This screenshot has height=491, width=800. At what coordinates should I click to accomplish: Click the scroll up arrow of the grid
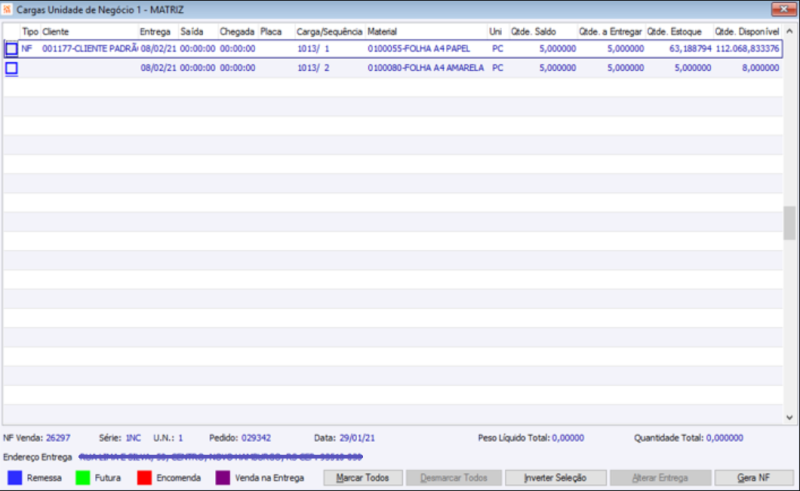point(789,31)
